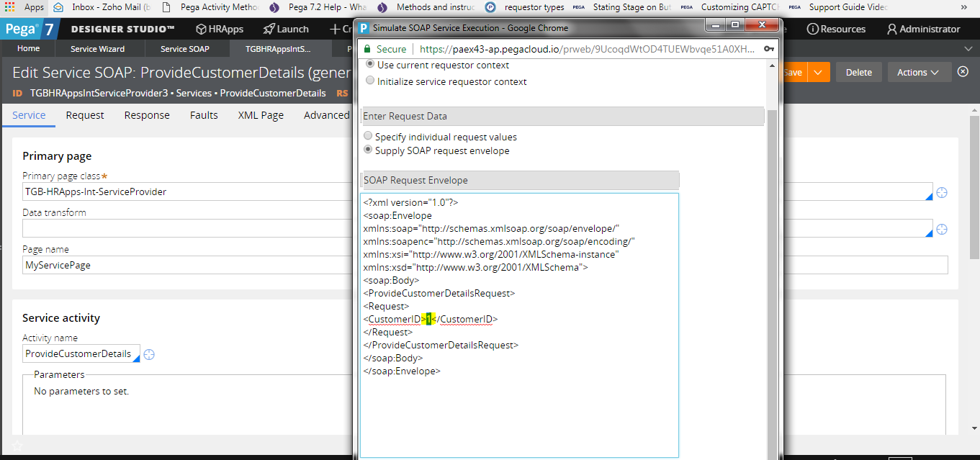This screenshot has height=460, width=980.
Task: Click popup scrollbar up arrow
Action: point(772,66)
